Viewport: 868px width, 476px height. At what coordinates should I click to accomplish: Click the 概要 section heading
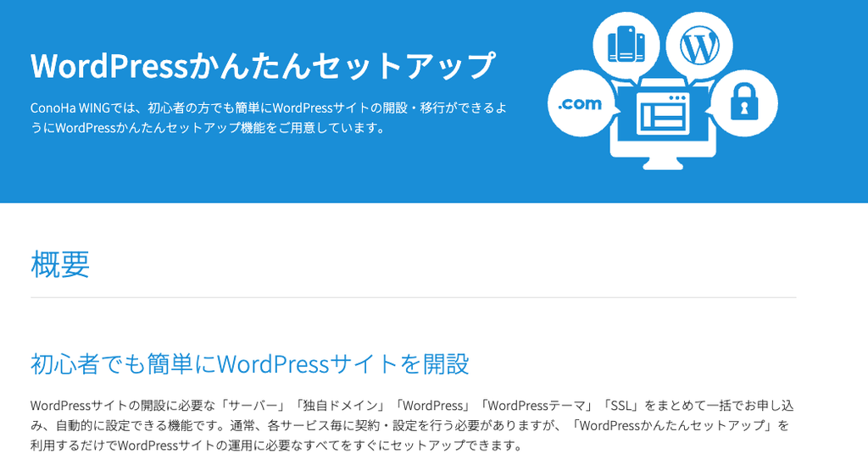pyautogui.click(x=60, y=263)
